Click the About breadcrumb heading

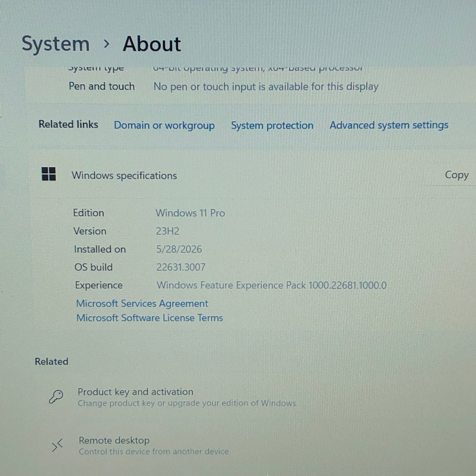[x=152, y=44]
